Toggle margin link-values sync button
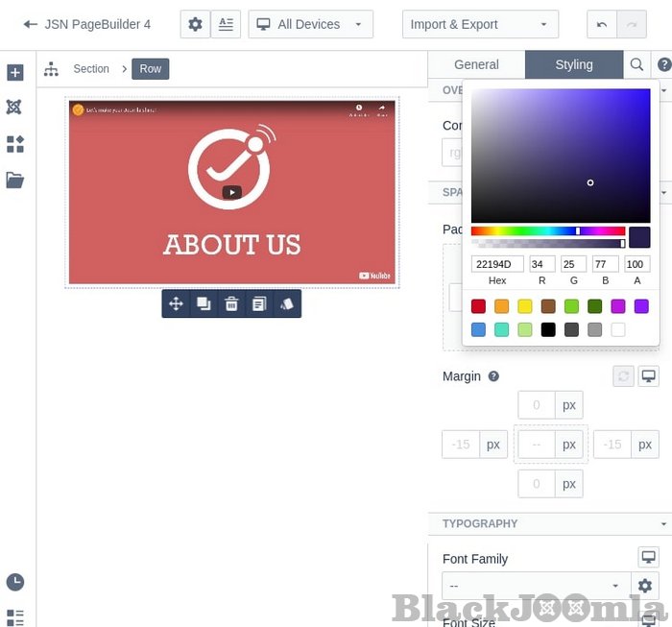672x627 pixels. coord(623,376)
